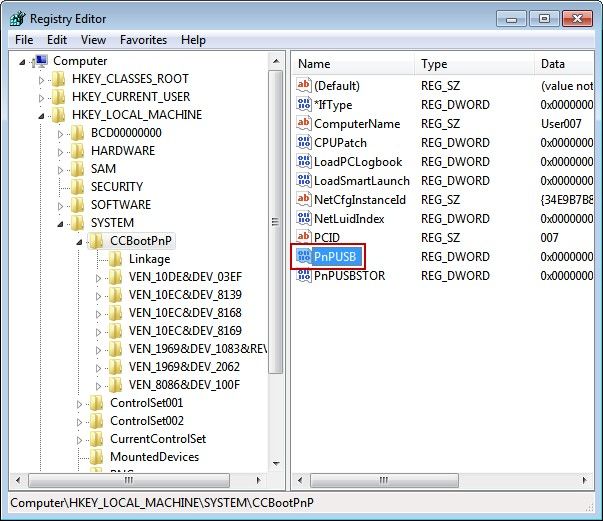Click the values pane scroll left arrow
This screenshot has width=603, height=521.
coord(300,480)
